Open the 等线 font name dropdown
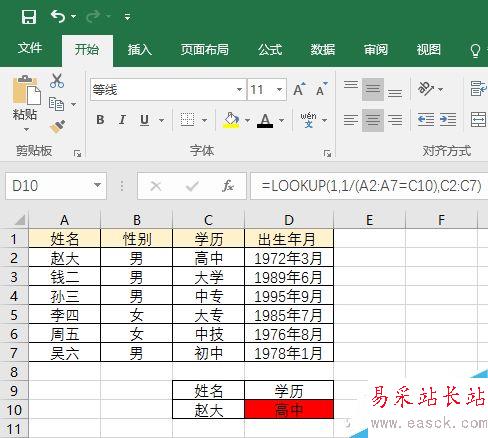This screenshot has width=488, height=438. tap(239, 89)
